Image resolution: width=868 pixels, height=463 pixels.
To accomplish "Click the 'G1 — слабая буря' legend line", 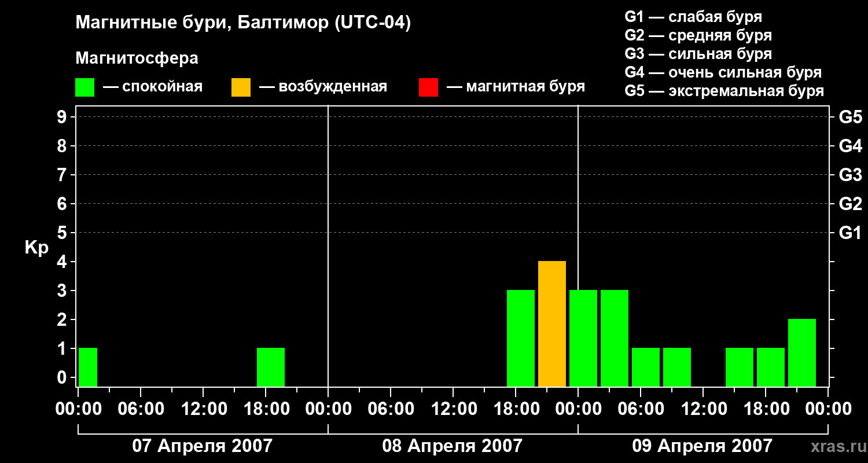I will [693, 17].
